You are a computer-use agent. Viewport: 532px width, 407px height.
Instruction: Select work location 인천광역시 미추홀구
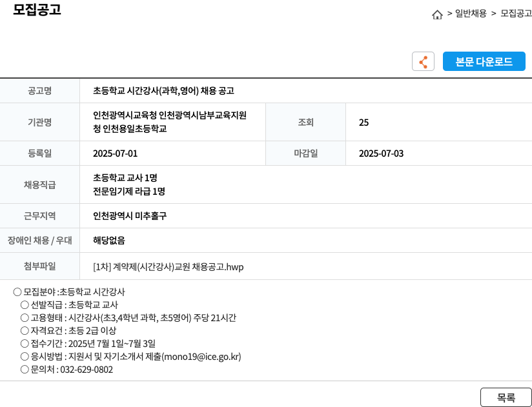tap(130, 216)
